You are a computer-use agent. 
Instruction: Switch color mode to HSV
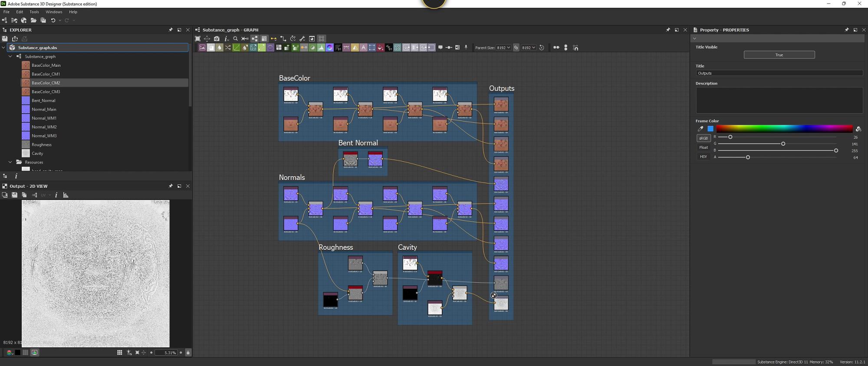(x=704, y=157)
